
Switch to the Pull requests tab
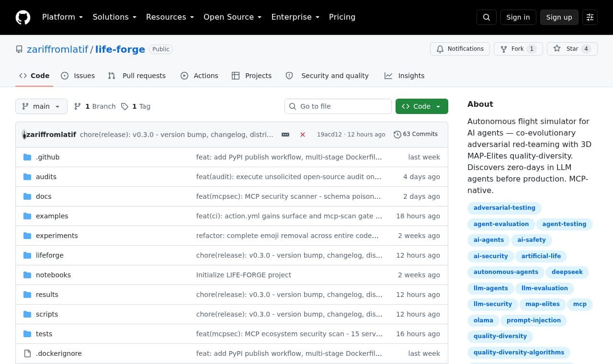[x=137, y=76]
